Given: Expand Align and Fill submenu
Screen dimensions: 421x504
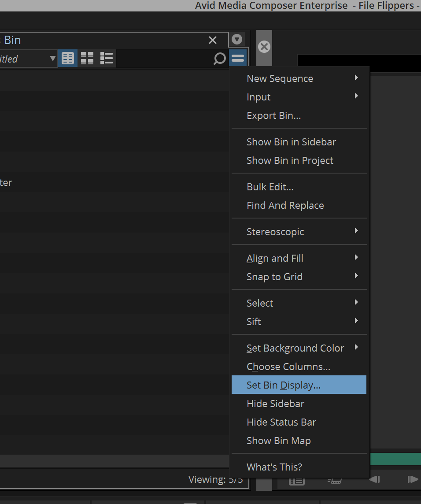Looking at the screenshot, I should point(299,259).
